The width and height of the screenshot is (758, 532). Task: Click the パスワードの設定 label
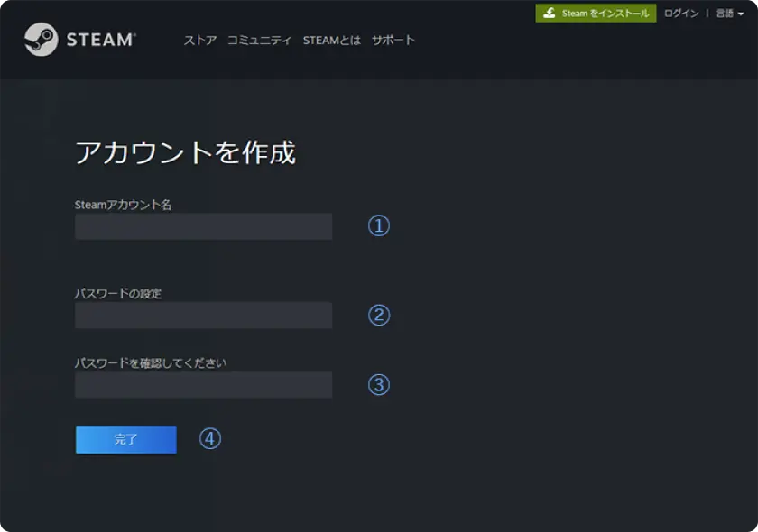(118, 294)
